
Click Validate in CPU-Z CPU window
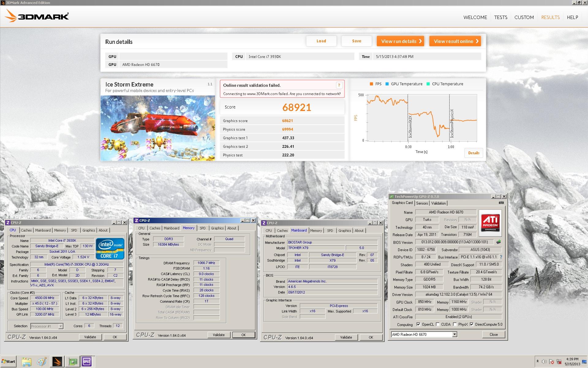click(x=90, y=337)
